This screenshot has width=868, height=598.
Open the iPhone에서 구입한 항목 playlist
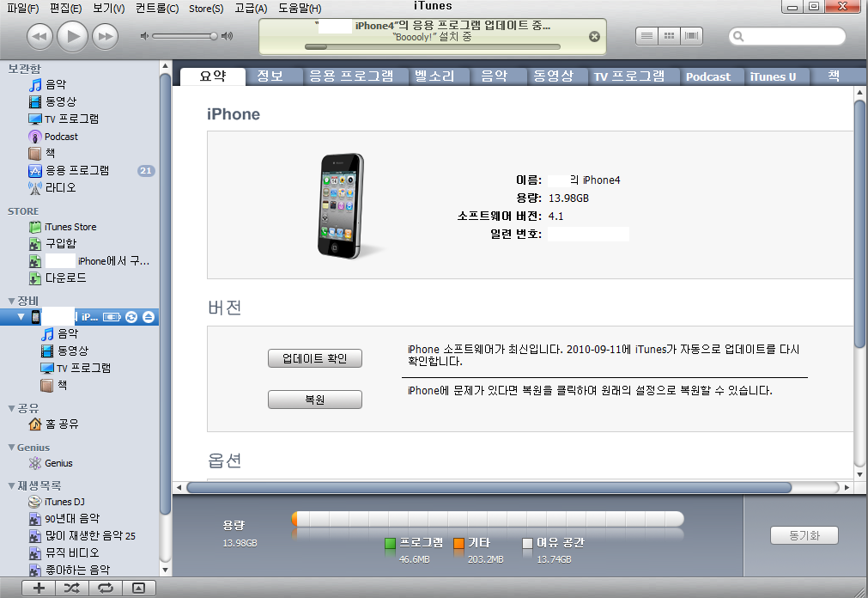tap(89, 260)
